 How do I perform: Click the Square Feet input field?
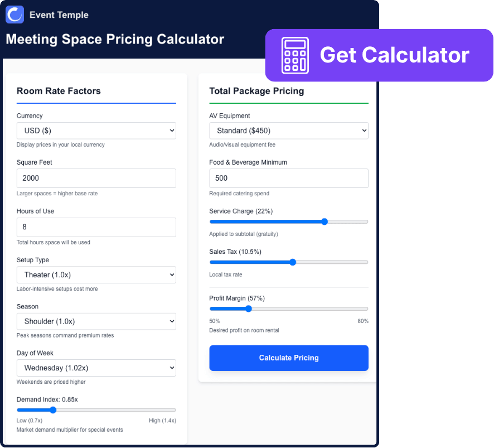tap(96, 178)
